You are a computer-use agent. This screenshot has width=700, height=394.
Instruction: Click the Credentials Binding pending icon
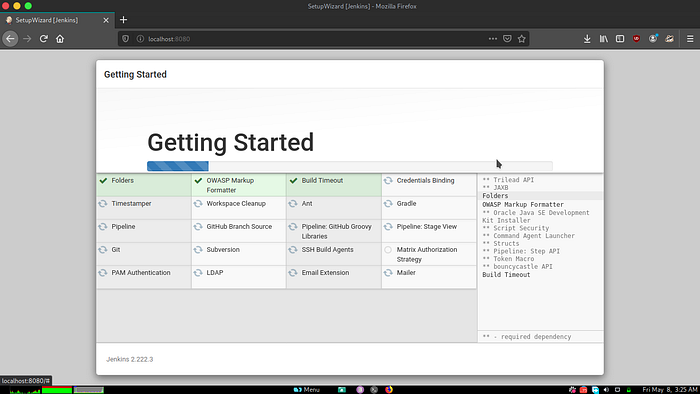[x=388, y=181]
